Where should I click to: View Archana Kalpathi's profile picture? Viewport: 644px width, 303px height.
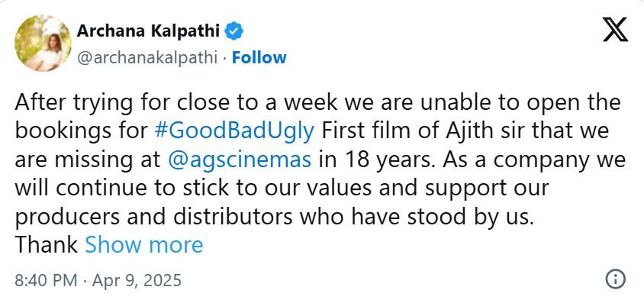[x=43, y=43]
